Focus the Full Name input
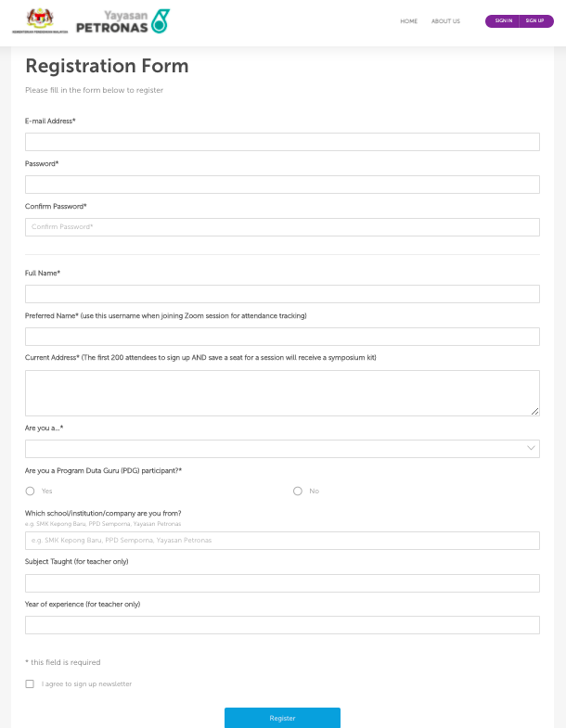Viewport: 566px width, 728px height. [x=282, y=294]
